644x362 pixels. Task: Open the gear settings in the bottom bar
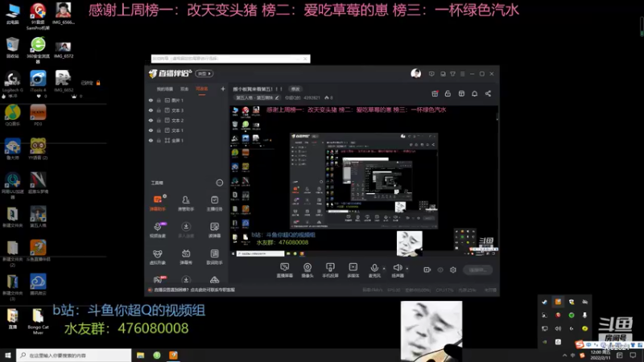(453, 269)
